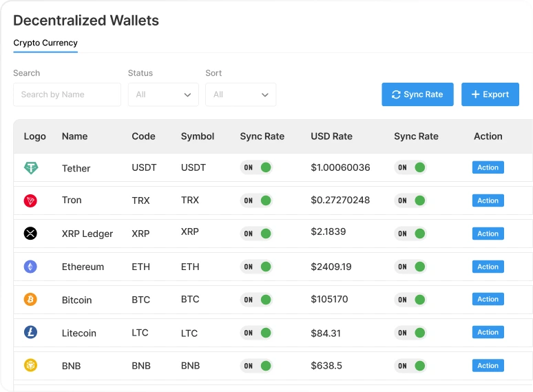Screen dimensions: 533x392
Task: Select the Tether name cell
Action: pyautogui.click(x=76, y=168)
